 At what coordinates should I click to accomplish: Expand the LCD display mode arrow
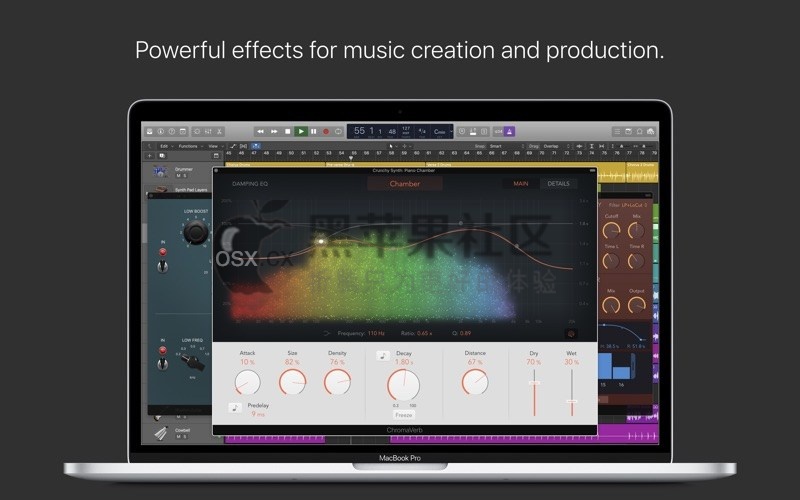451,131
